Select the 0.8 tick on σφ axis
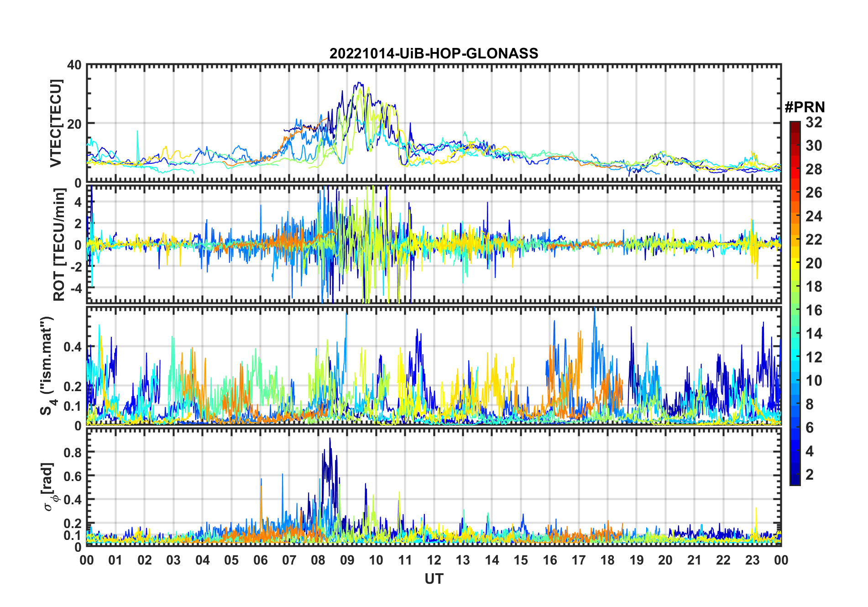This screenshot has height=607, width=868. click(73, 452)
